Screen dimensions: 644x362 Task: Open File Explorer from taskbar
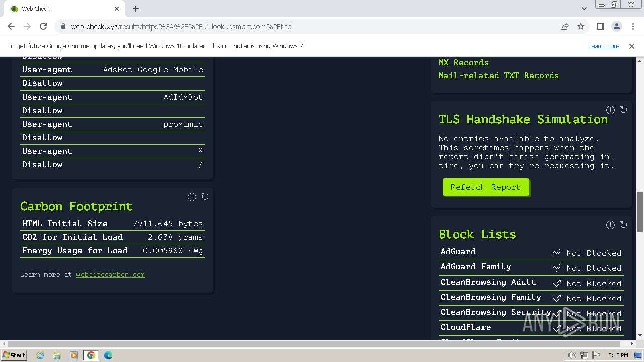pyautogui.click(x=57, y=355)
